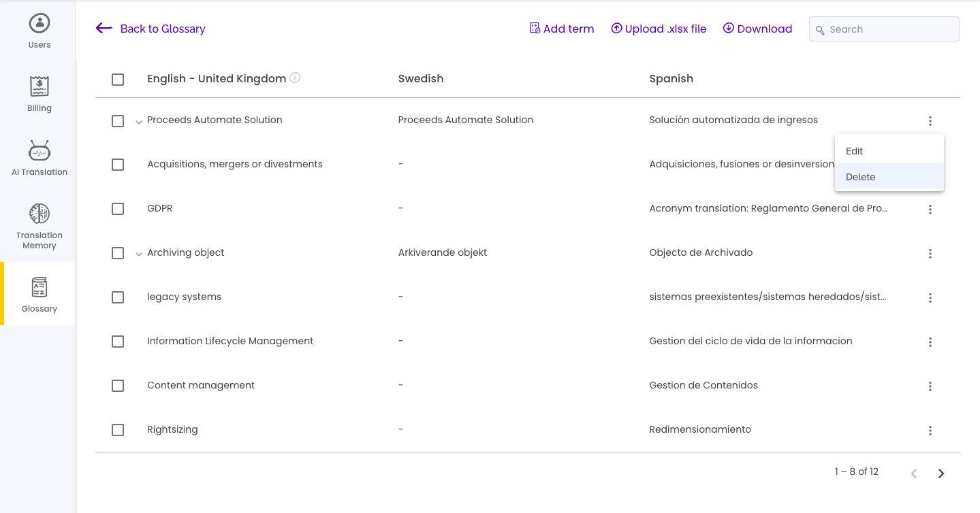Click the Download button

[757, 29]
